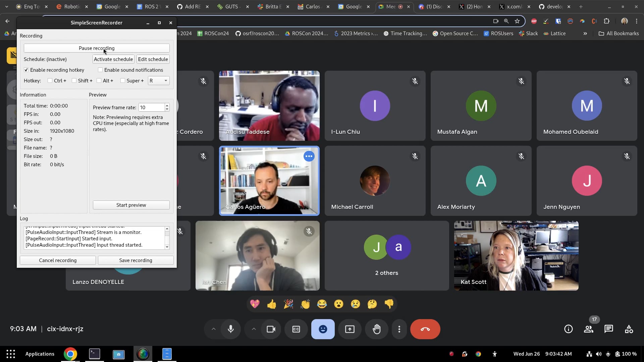The width and height of the screenshot is (644, 362).
Task: Switch to the Robotic browser tab
Action: 72,6
